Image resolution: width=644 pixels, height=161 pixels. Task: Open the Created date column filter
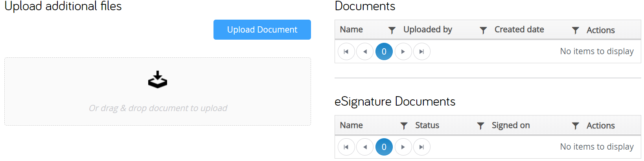coord(575,30)
